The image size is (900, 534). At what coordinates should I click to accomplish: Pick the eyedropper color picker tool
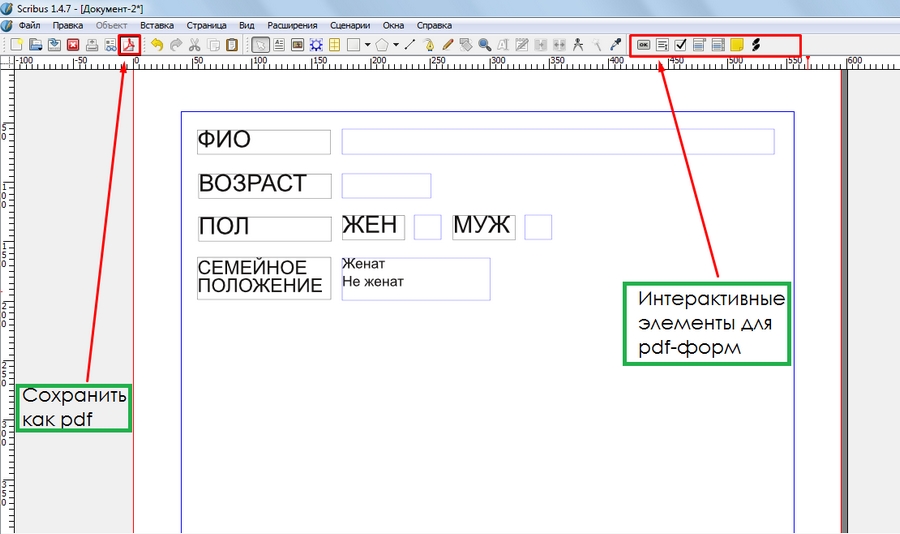(616, 45)
